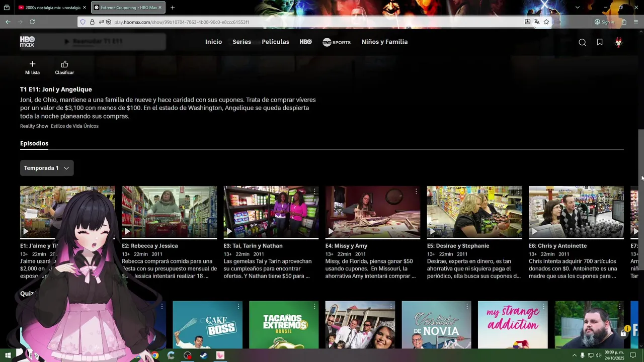
Task: Open the HBO brand hub icon
Action: (305, 42)
